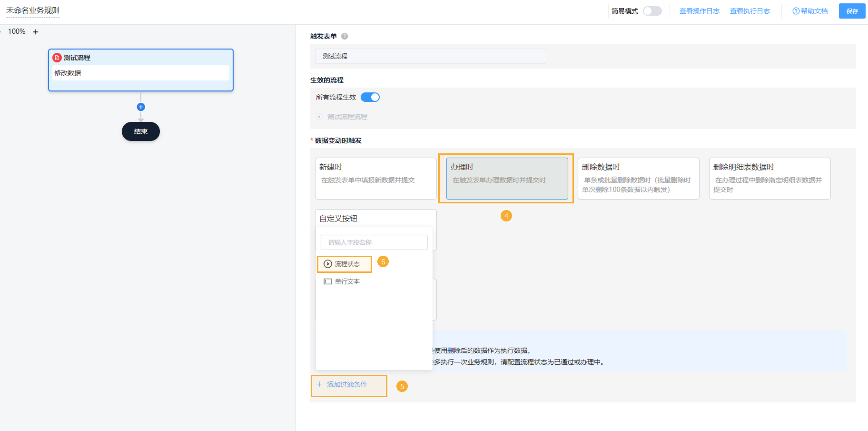Click the plus icon of 添加过滤条件
The width and height of the screenshot is (868, 431).
[x=319, y=384]
